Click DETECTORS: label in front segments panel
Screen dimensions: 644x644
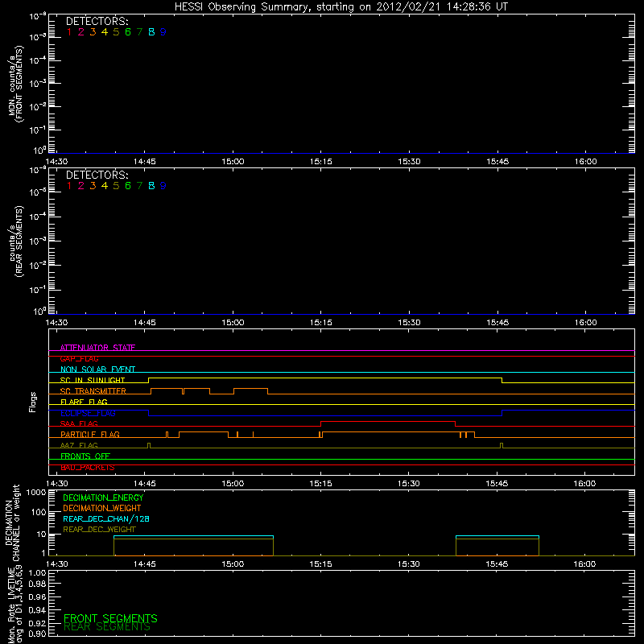97,22
